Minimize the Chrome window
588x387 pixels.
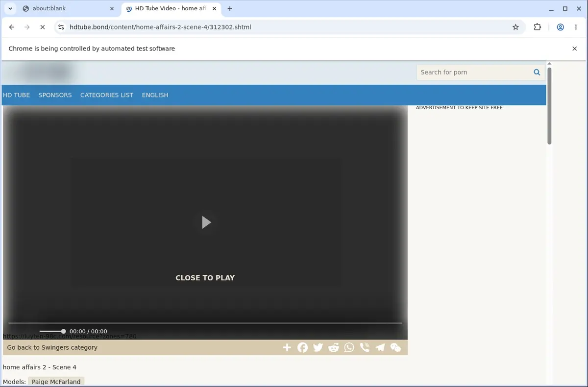point(551,8)
